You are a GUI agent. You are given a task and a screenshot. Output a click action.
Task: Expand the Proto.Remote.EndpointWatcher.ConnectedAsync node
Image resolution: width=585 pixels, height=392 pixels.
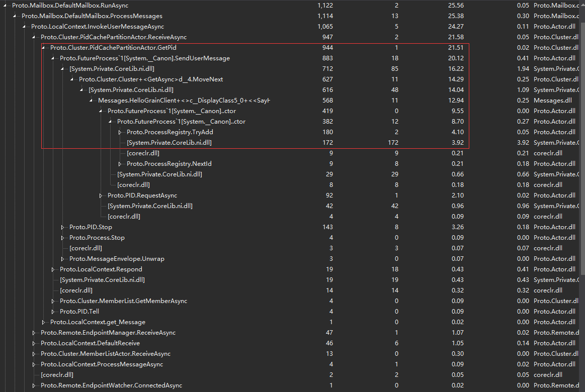coord(33,385)
